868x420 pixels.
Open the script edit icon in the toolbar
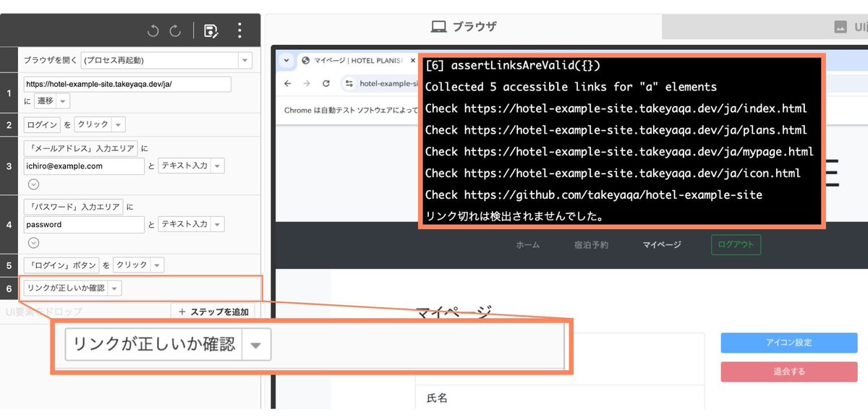(x=211, y=30)
